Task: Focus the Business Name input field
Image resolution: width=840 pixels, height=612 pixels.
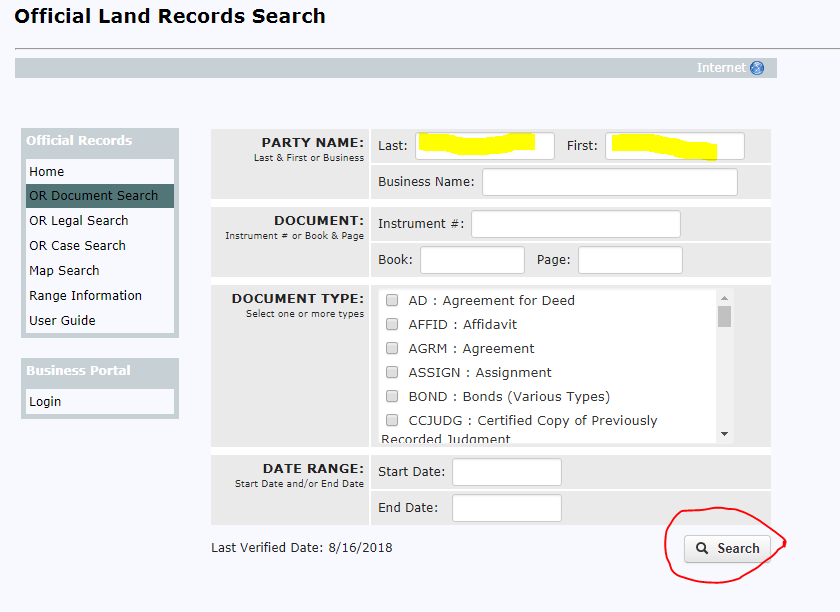Action: 609,182
